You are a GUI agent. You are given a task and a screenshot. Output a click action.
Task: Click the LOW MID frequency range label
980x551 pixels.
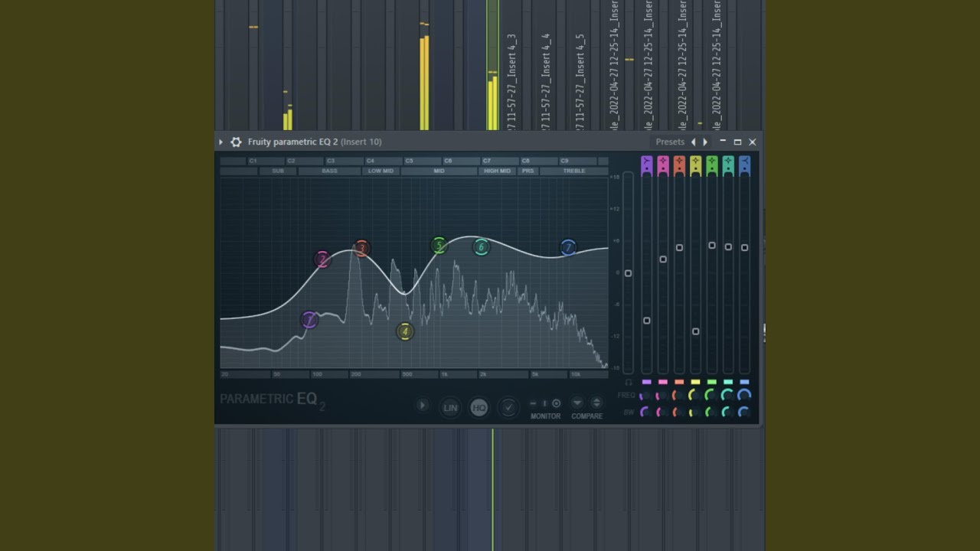pos(381,171)
